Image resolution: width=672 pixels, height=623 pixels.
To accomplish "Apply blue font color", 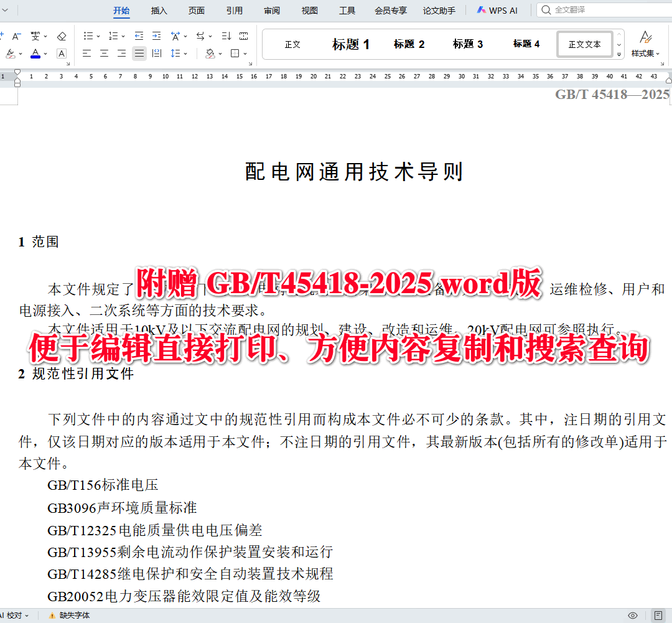I will pyautogui.click(x=35, y=54).
